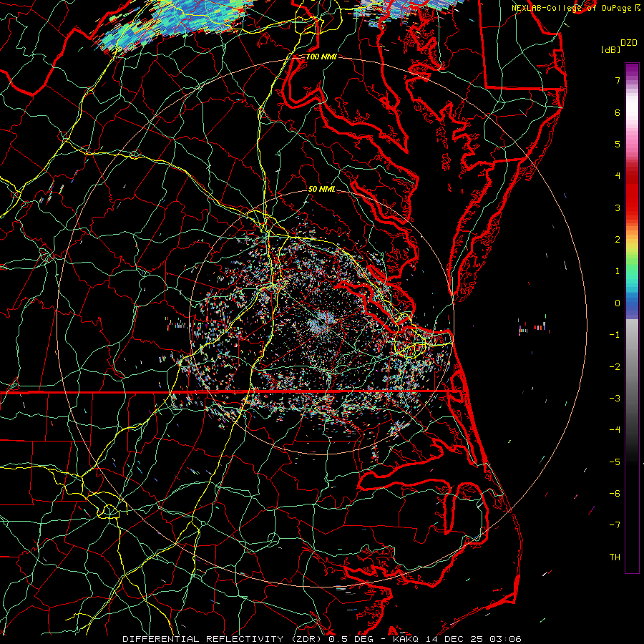Click the scale value 5
Screen dimensions: 644x644
pyautogui.click(x=618, y=144)
